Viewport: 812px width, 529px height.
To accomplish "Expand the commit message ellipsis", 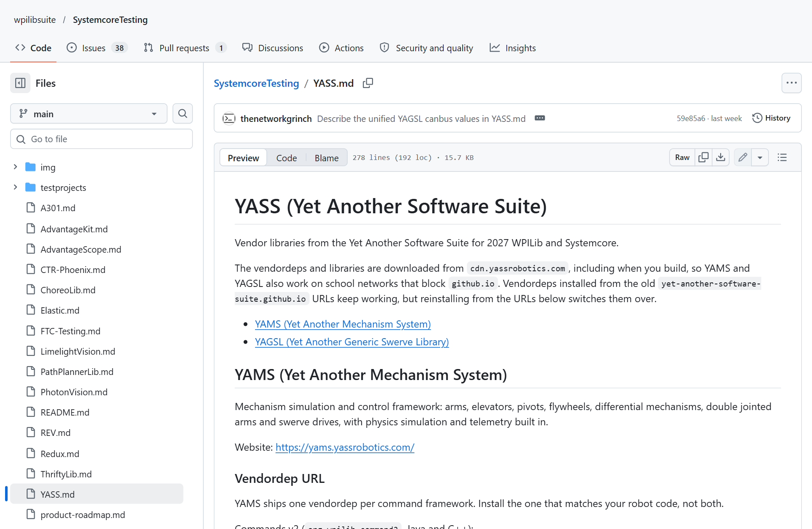I will [x=540, y=118].
